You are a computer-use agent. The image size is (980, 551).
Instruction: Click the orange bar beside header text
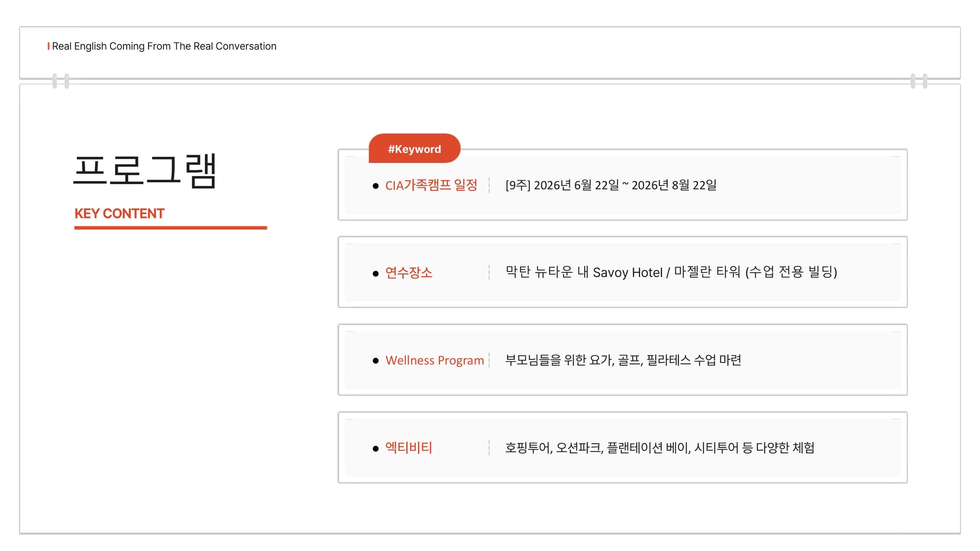49,46
